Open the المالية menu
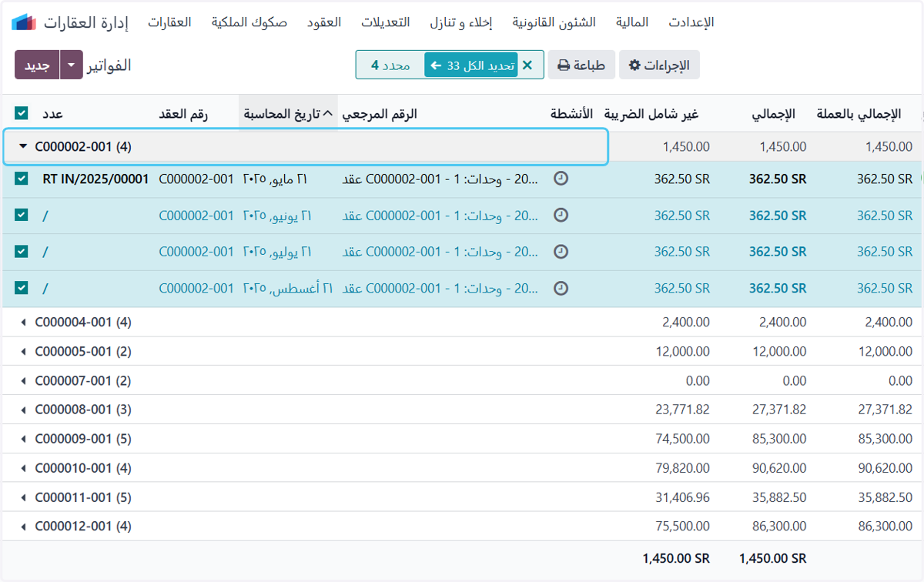The height and width of the screenshot is (582, 924). [632, 22]
